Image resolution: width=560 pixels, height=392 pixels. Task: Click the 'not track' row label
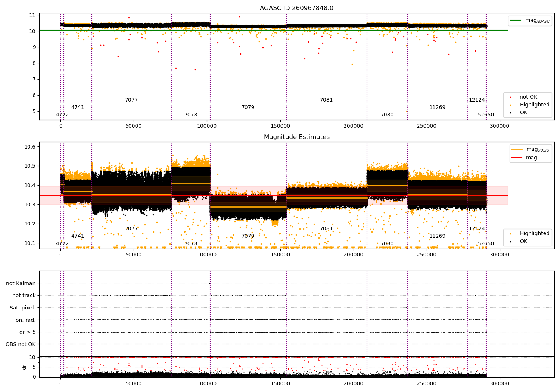(x=24, y=295)
